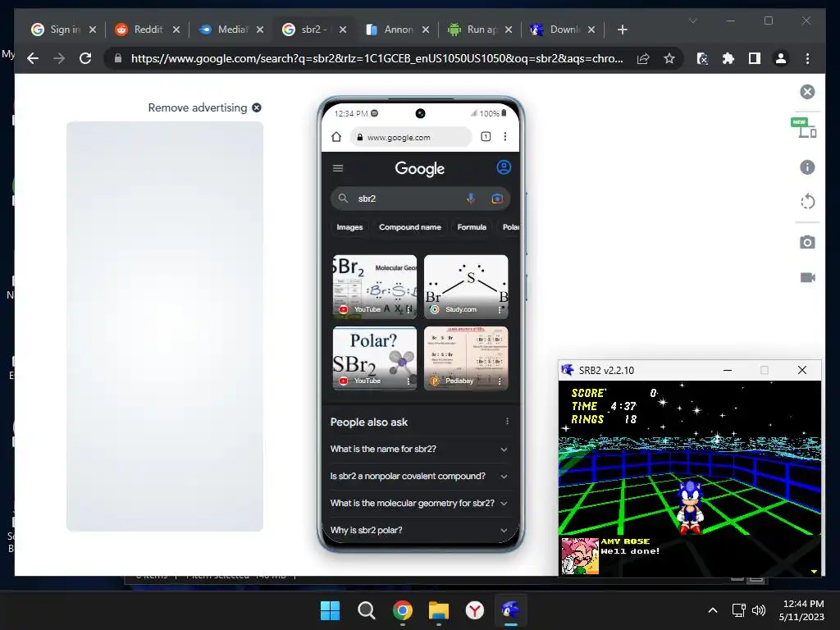
Task: Switch to the MediaFire browser tab
Action: 231,30
